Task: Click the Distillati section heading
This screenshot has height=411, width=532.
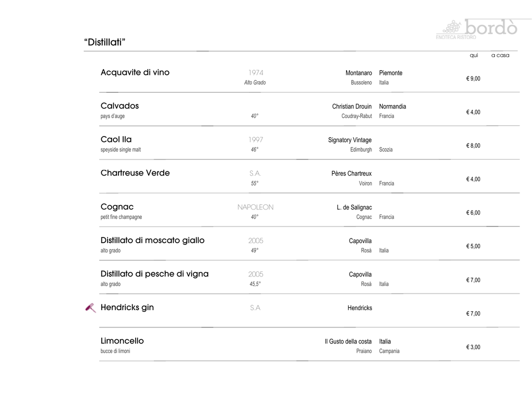Action: (105, 42)
